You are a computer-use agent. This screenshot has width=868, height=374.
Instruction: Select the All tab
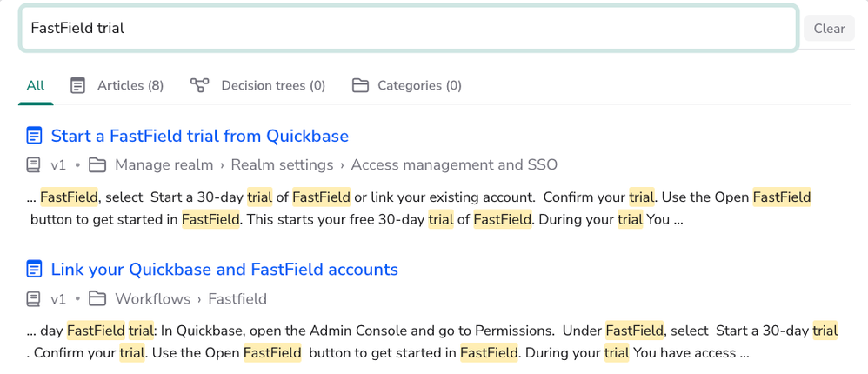tap(36, 86)
